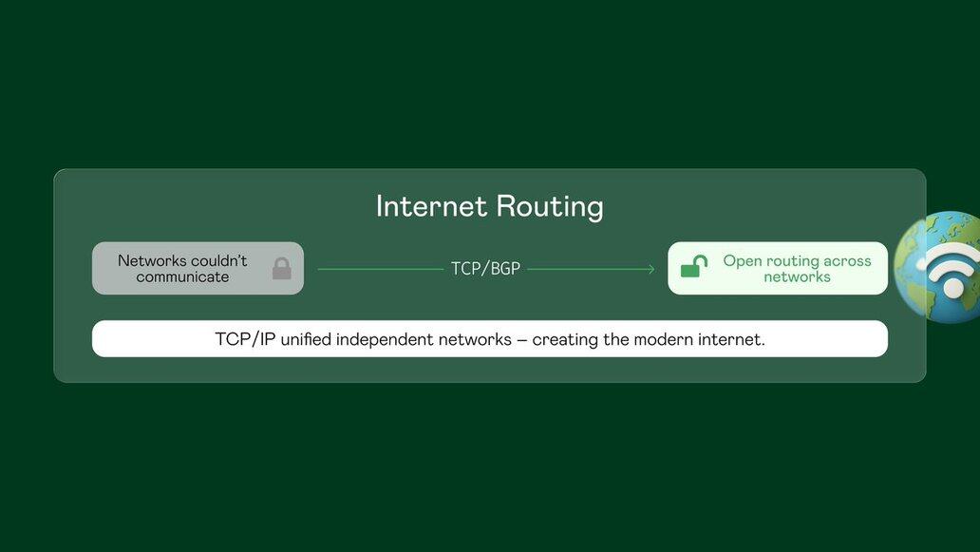
Task: Select the Open routing across networks text
Action: coord(797,268)
